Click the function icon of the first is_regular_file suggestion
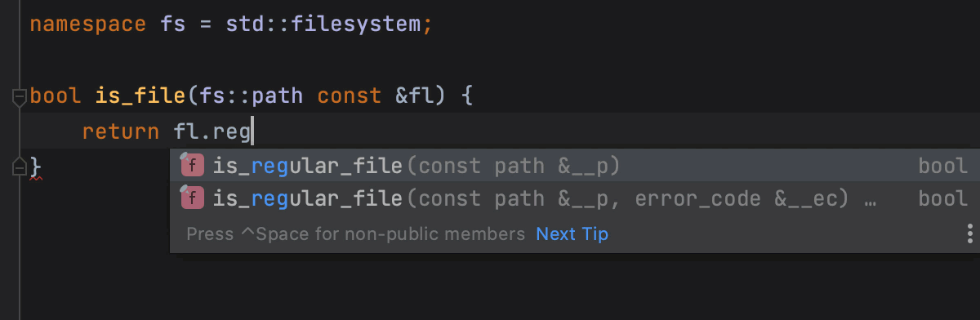The height and width of the screenshot is (320, 980). pos(192,167)
